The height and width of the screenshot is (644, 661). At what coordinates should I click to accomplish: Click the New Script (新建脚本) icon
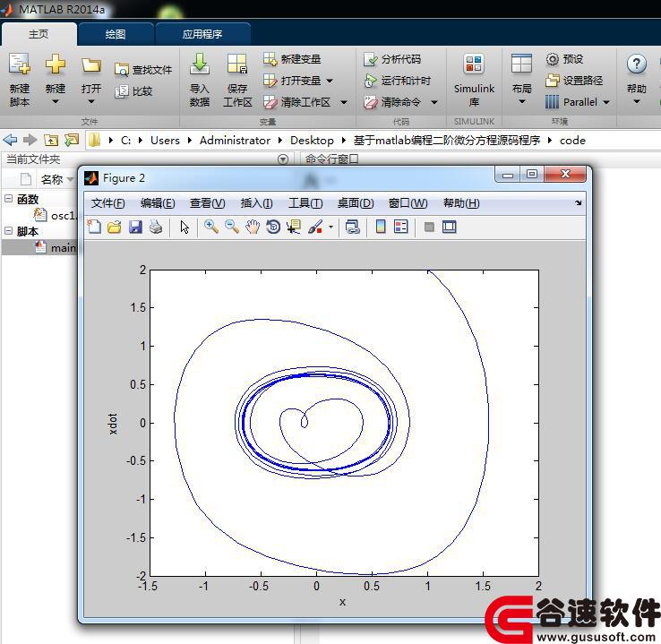(20, 64)
